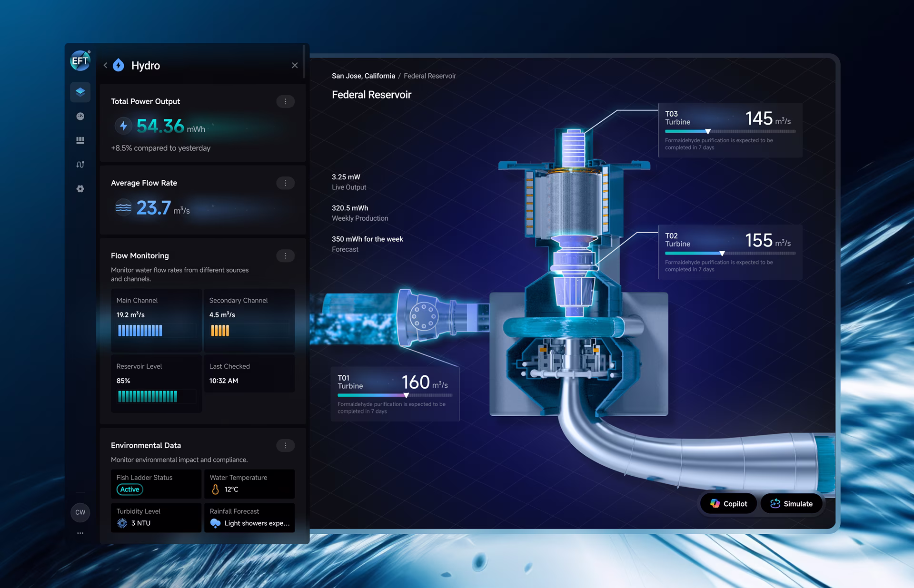Open Environmental Data options menu

(x=285, y=445)
